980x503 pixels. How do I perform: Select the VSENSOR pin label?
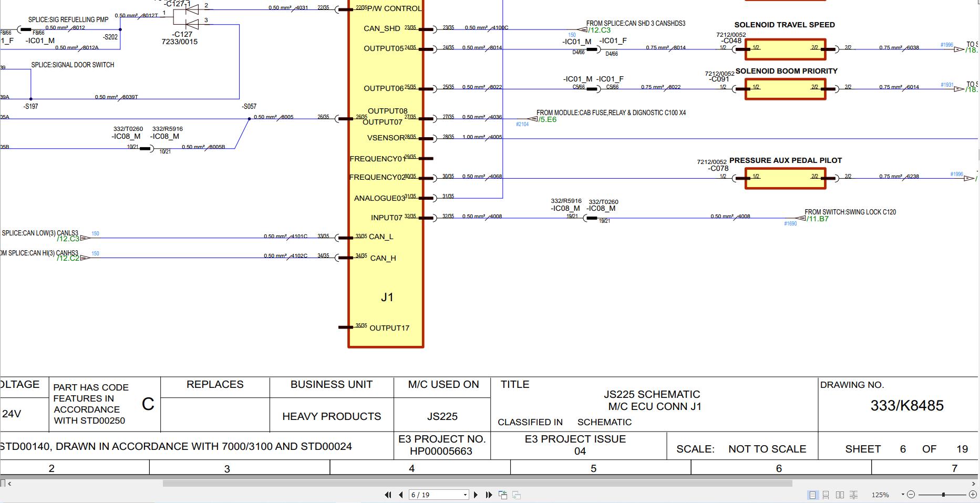coord(386,138)
